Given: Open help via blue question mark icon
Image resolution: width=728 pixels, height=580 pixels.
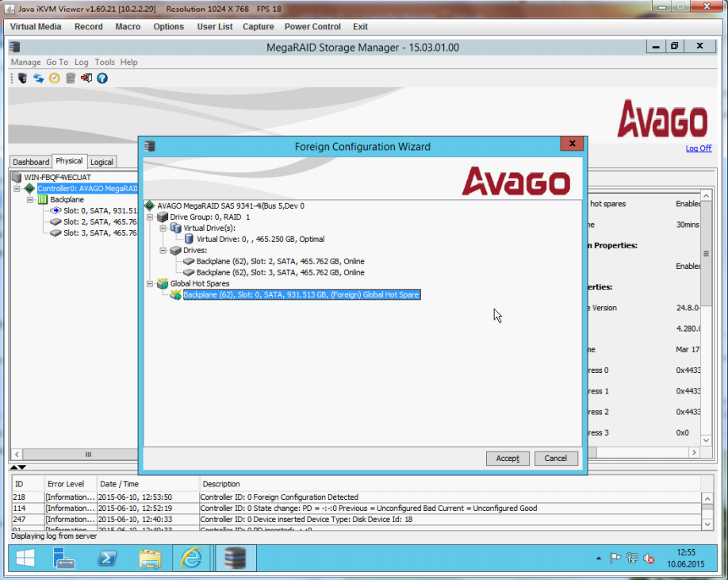Looking at the screenshot, I should [x=102, y=78].
